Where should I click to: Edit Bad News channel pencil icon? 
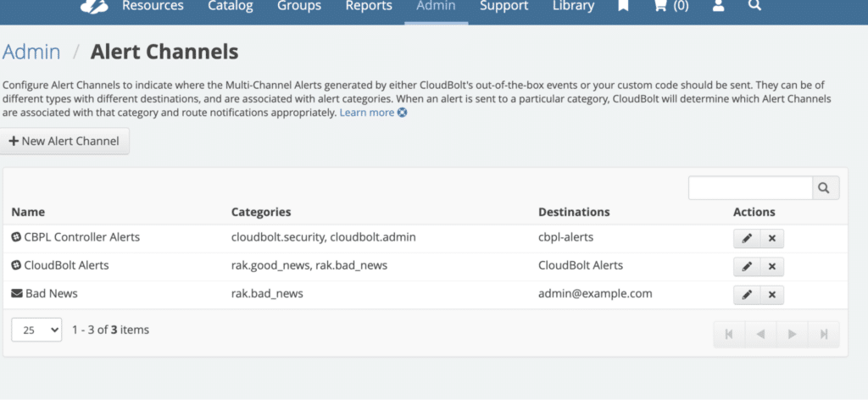click(x=747, y=295)
